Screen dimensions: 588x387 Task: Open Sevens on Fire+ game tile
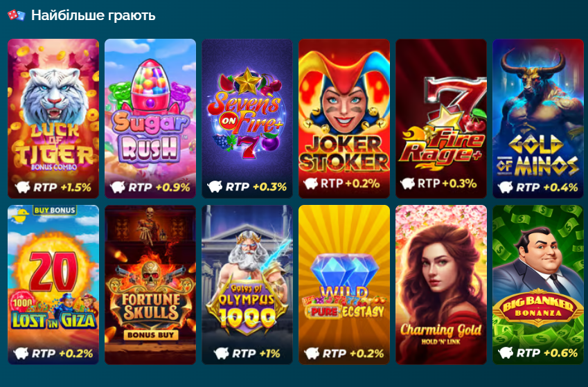click(247, 118)
